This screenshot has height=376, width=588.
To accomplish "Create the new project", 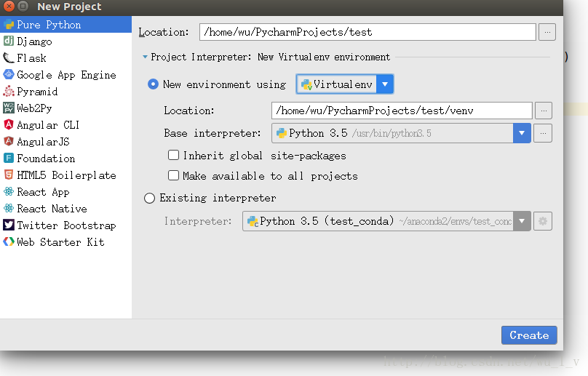I will 529,335.
